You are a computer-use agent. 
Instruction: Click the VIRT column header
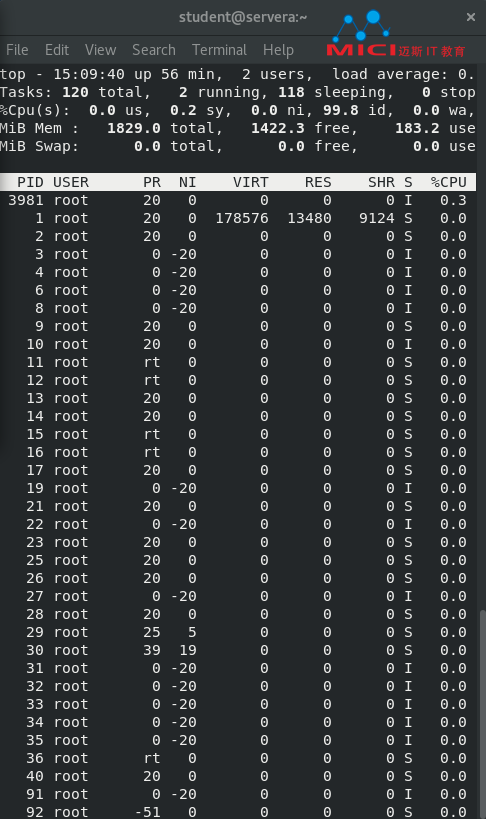(250, 182)
